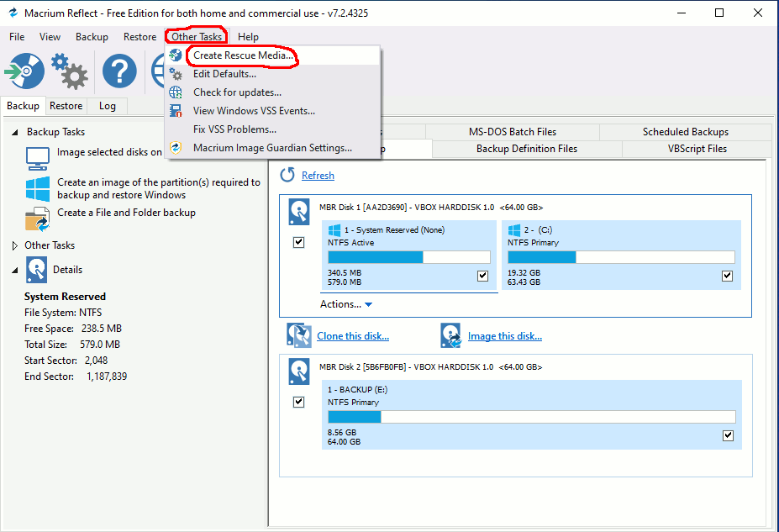
Task: Open the gears settings toolbar icon
Action: [x=69, y=71]
